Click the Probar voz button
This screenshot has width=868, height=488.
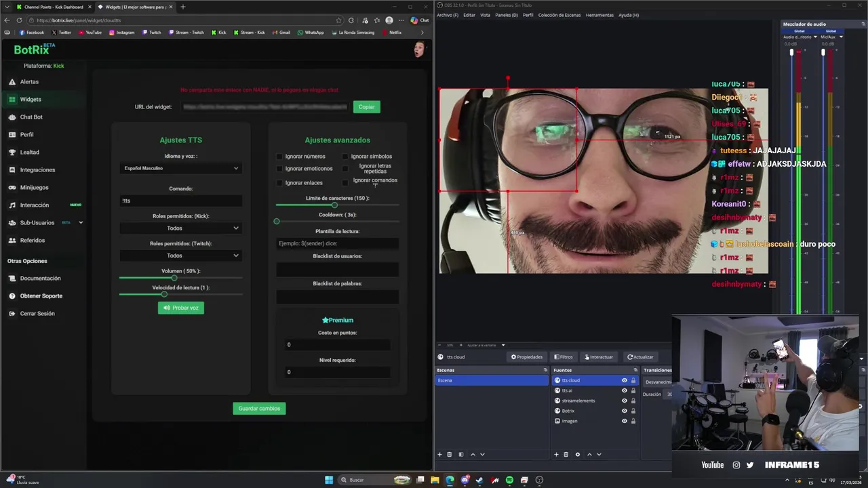(181, 308)
